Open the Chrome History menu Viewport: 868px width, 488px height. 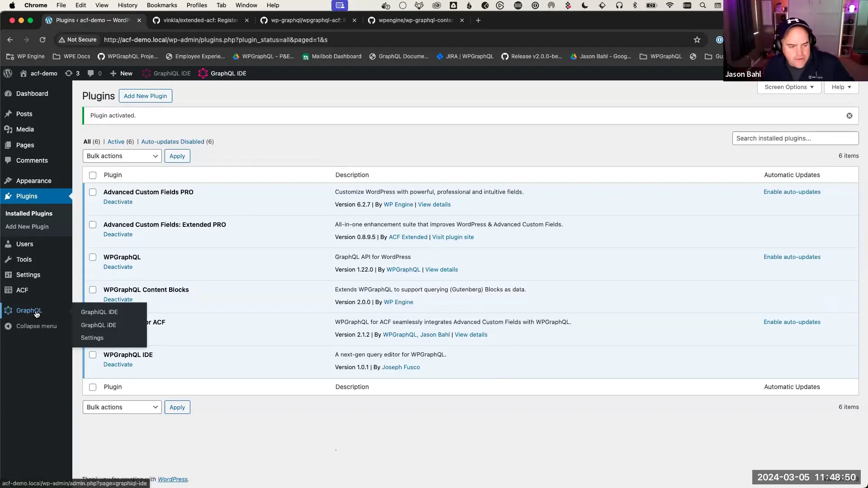(127, 5)
